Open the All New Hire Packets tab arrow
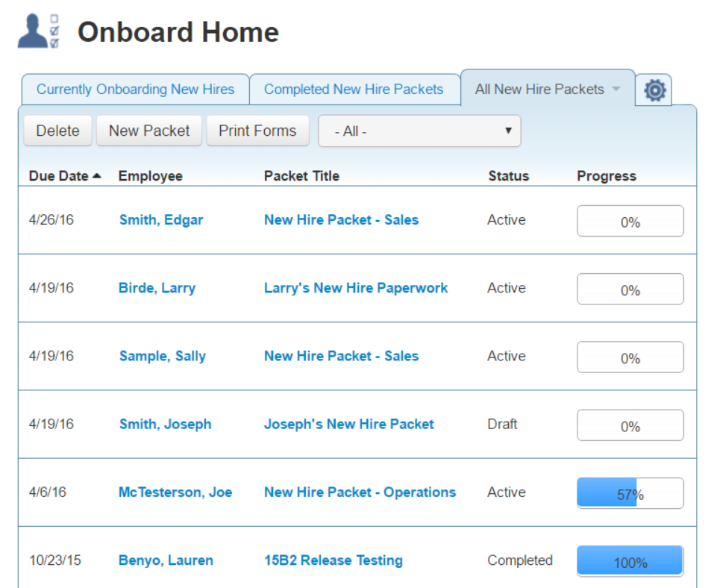The width and height of the screenshot is (717, 588). (x=616, y=89)
